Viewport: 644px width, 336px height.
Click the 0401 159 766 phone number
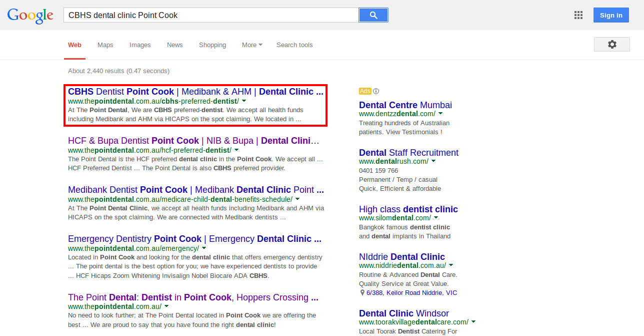click(x=378, y=171)
